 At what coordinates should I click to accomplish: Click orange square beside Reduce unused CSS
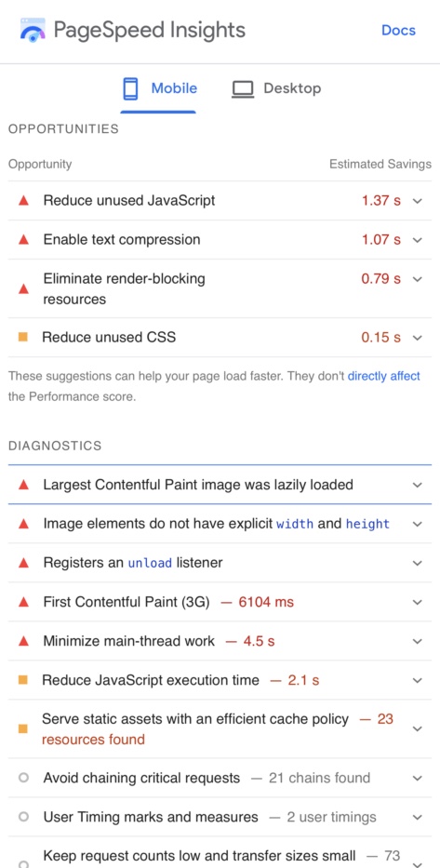[22, 337]
